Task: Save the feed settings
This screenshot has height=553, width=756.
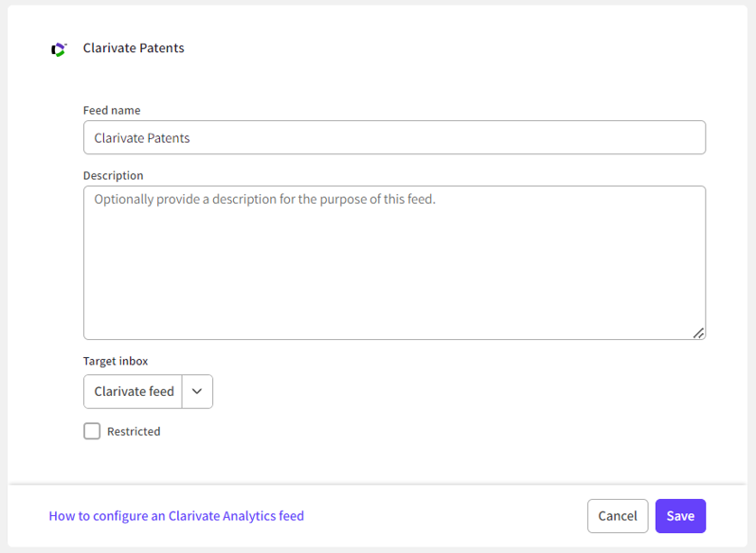Action: coord(680,516)
